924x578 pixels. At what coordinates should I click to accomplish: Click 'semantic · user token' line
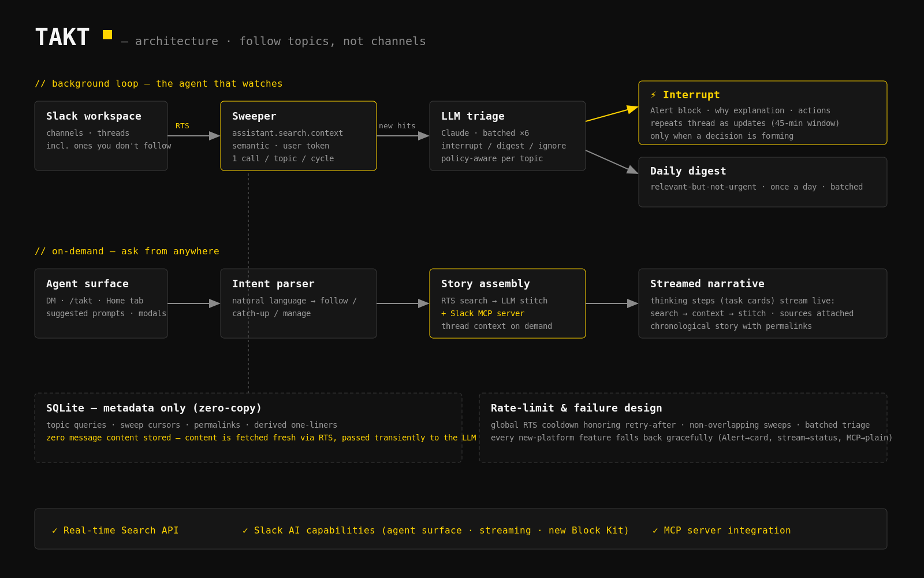pyautogui.click(x=281, y=146)
